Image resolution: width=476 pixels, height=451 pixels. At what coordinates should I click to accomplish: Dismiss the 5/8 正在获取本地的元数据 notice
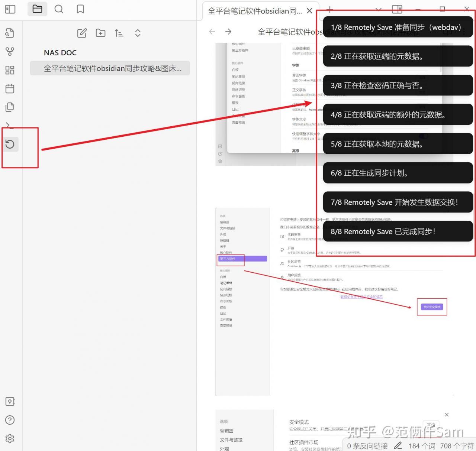pyautogui.click(x=398, y=144)
